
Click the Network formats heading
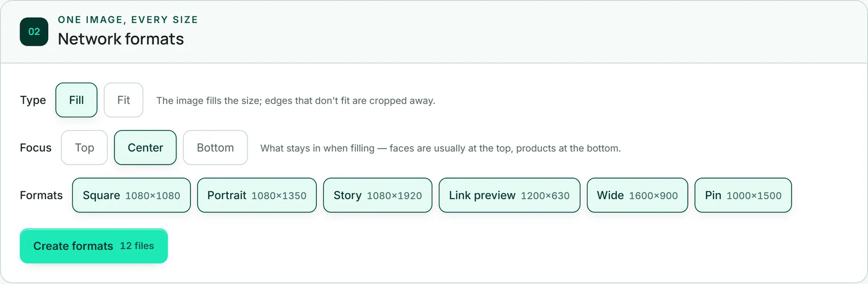click(121, 39)
